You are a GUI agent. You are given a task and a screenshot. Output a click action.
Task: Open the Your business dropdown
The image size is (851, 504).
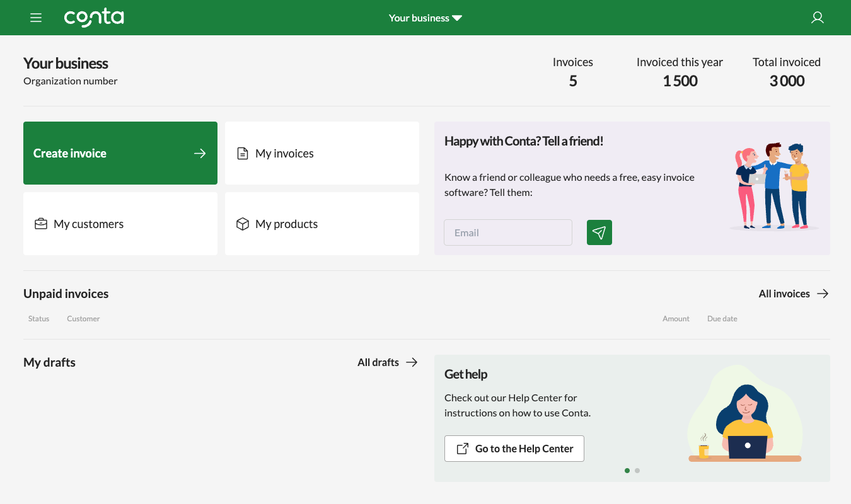pos(425,18)
